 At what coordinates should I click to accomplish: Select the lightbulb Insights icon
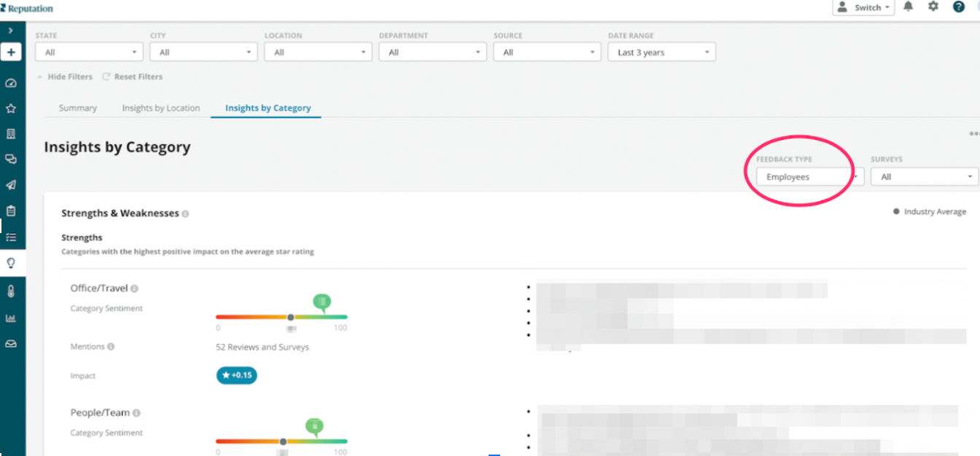pyautogui.click(x=11, y=263)
